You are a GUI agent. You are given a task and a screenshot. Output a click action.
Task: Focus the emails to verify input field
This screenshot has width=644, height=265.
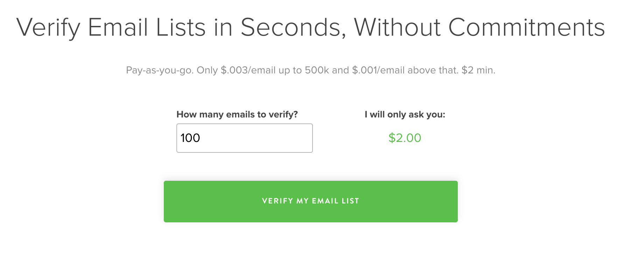click(244, 138)
